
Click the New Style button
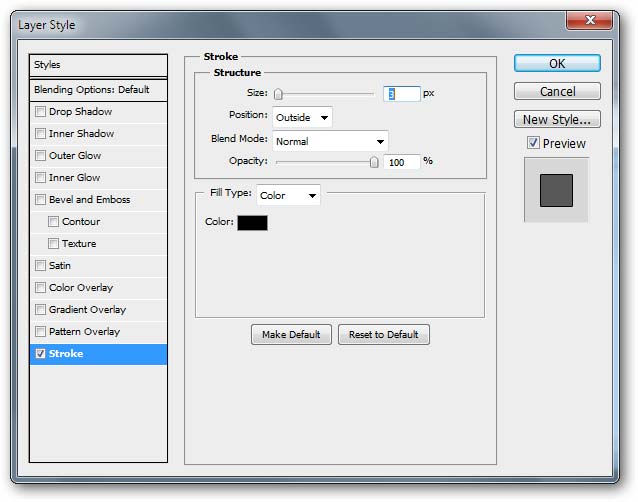[x=557, y=119]
